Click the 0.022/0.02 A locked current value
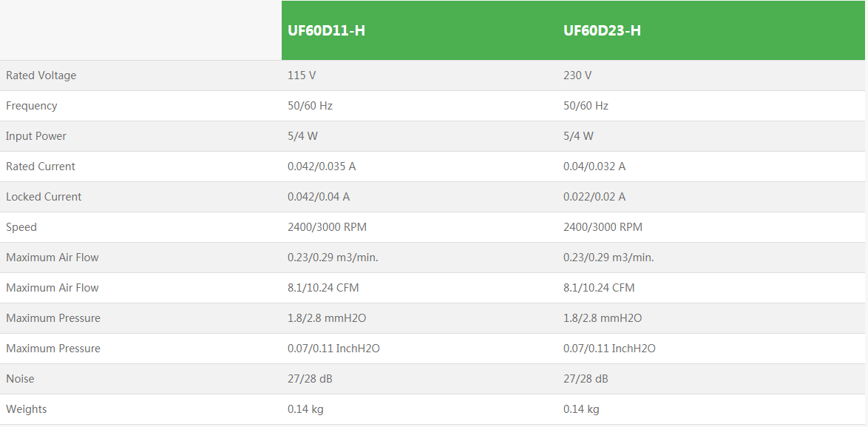The height and width of the screenshot is (427, 868). (x=594, y=197)
